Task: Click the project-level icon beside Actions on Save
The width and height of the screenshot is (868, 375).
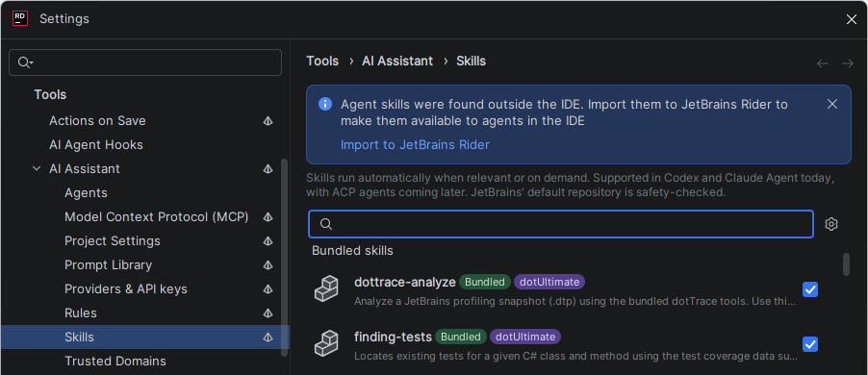Action: 268,120
